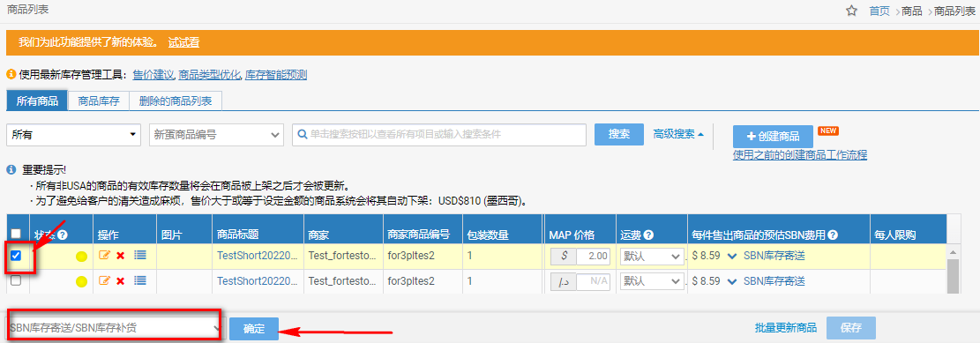This screenshot has height=343, width=980.
Task: Click the blue info icon beside 重要提示
Action: [x=11, y=170]
